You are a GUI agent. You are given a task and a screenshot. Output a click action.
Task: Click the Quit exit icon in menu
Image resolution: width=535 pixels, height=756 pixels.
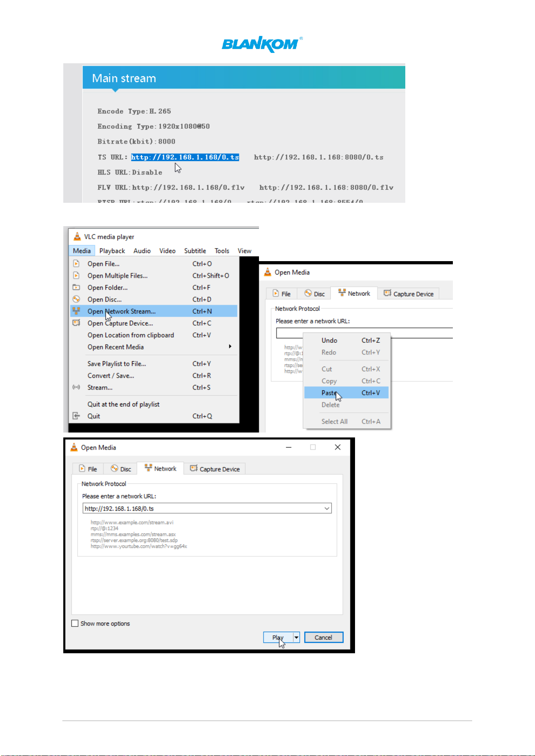coord(76,416)
